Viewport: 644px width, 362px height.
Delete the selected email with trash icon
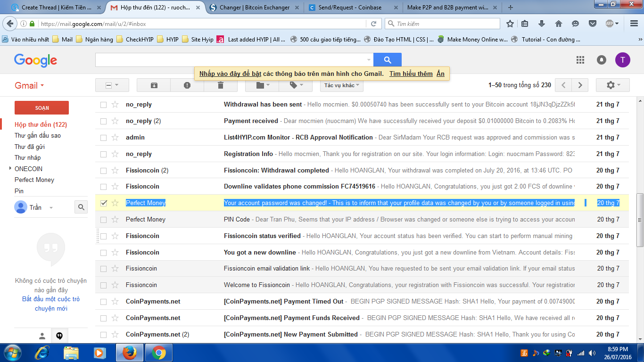coord(221,85)
